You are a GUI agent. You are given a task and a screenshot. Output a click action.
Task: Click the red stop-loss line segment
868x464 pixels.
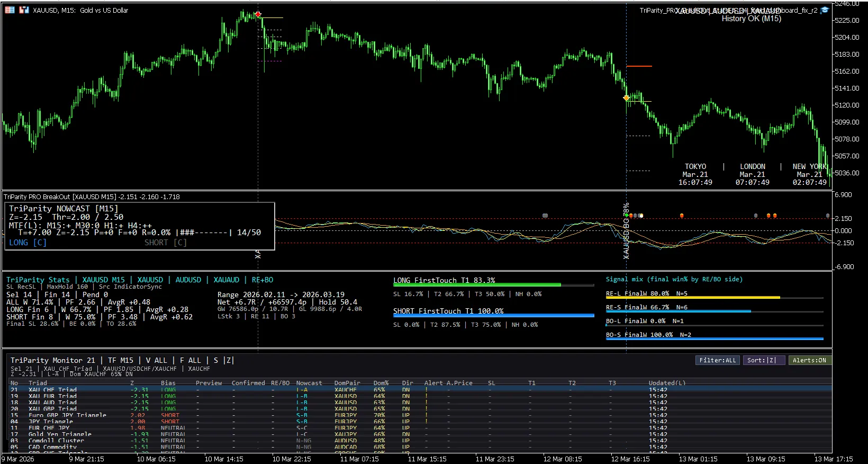[x=639, y=66]
